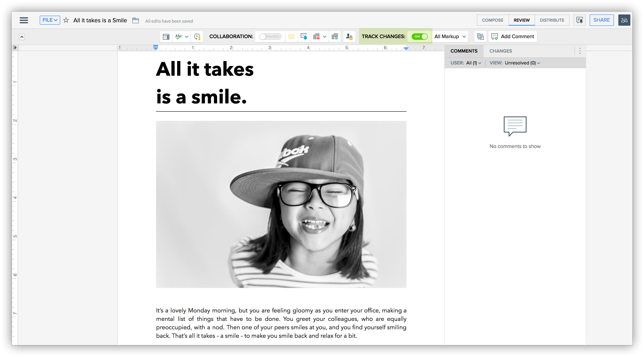
Task: Click the lock content icon
Action: tap(317, 37)
